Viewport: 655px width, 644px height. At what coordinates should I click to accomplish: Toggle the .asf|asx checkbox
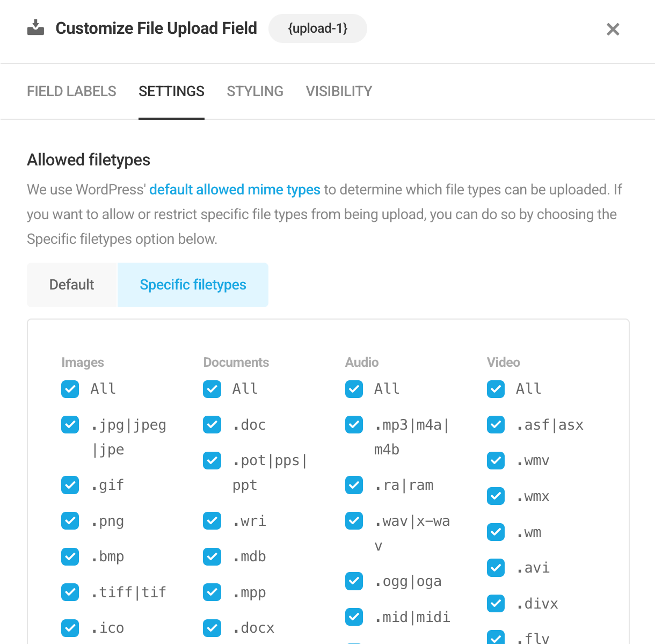click(496, 425)
